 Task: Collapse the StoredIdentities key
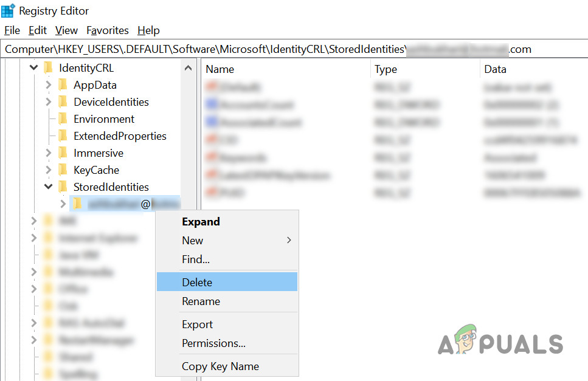49,187
